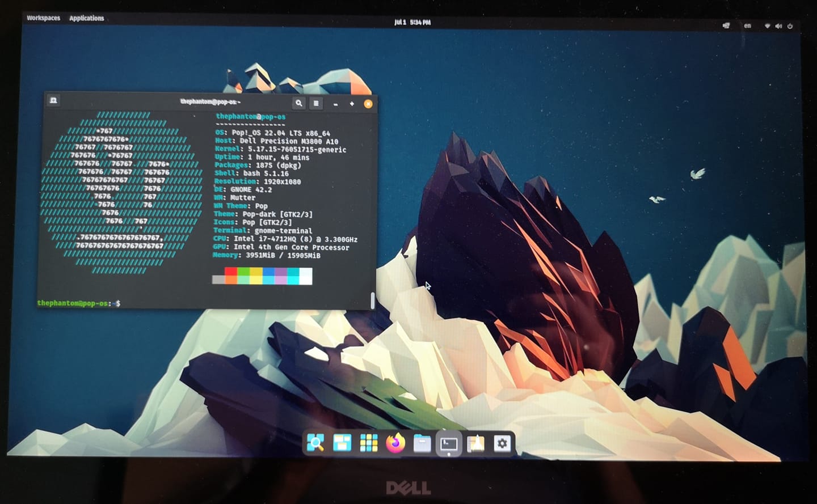Open the Files manager from the dock
The width and height of the screenshot is (817, 504).
tap(422, 443)
